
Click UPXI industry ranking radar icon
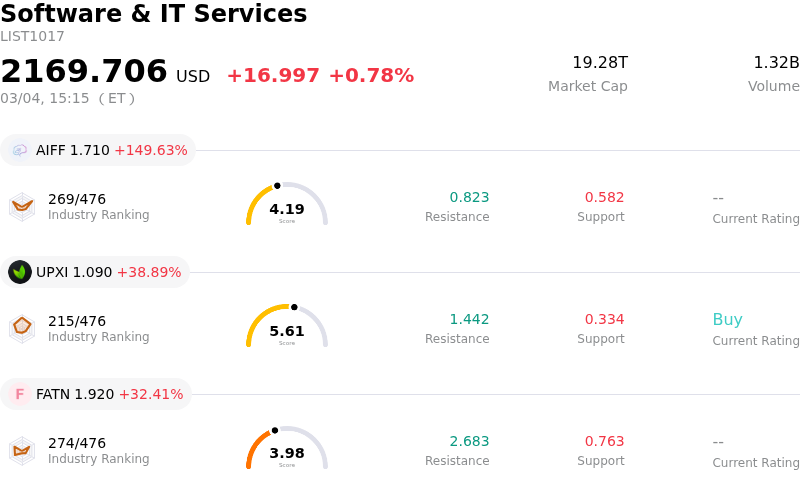[22, 328]
